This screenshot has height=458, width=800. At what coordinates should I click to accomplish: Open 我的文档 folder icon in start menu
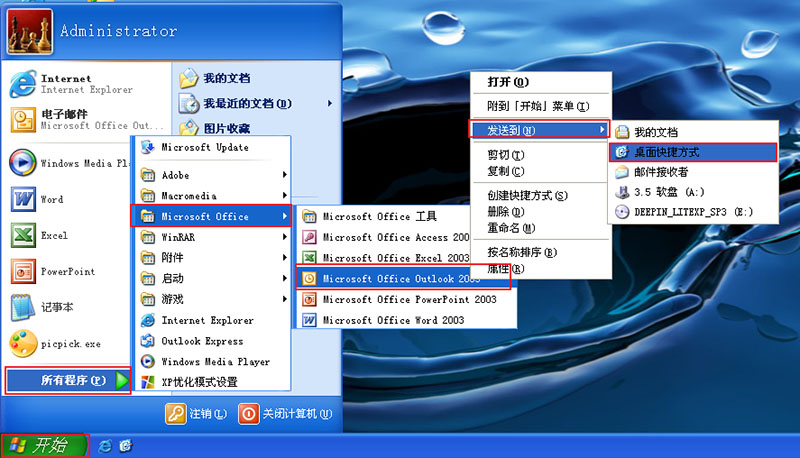[x=188, y=78]
